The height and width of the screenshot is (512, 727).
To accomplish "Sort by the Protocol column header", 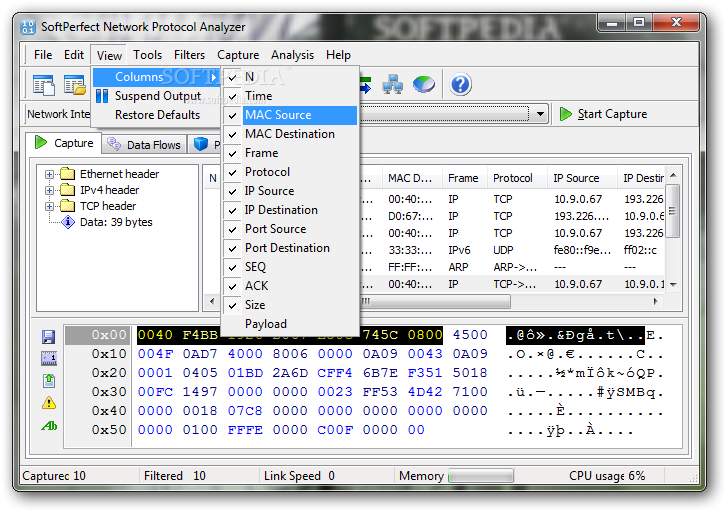I will 517,178.
